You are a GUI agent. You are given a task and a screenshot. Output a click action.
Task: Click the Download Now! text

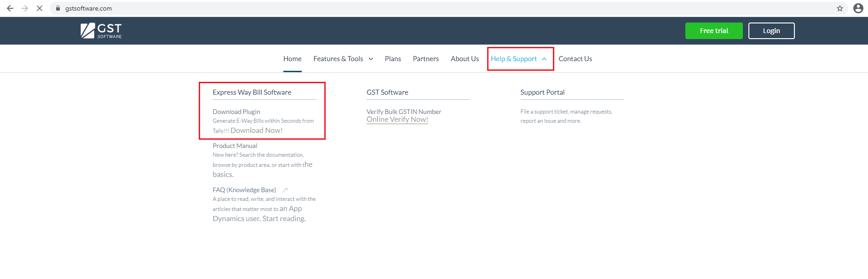pos(257,131)
